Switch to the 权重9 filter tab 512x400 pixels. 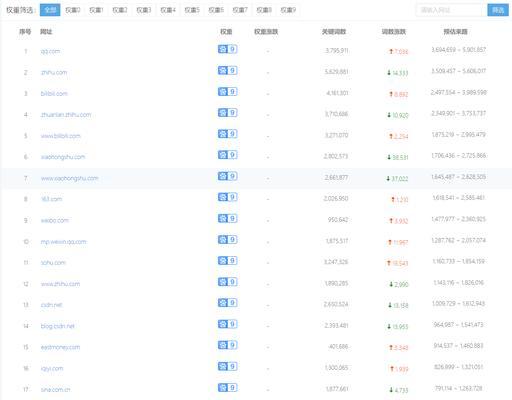click(x=288, y=10)
